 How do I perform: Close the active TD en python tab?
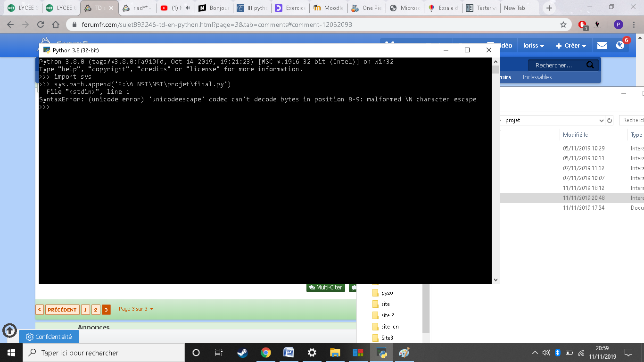tap(111, 8)
